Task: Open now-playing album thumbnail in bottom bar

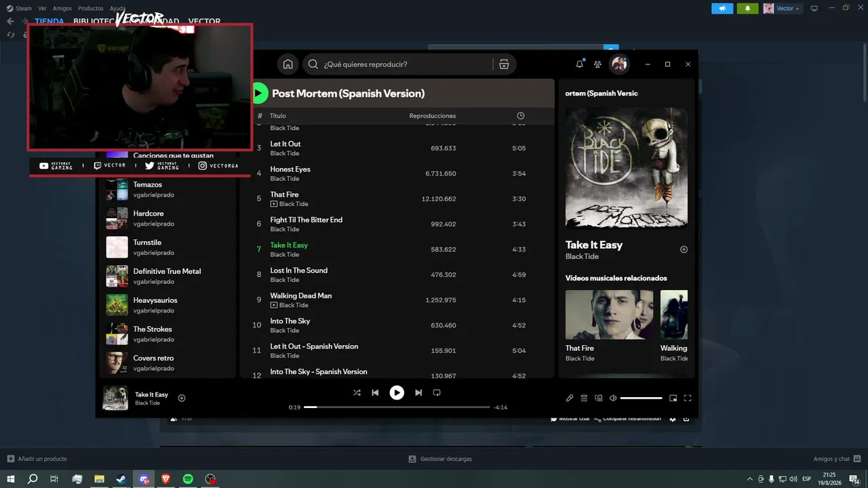Action: [x=115, y=398]
